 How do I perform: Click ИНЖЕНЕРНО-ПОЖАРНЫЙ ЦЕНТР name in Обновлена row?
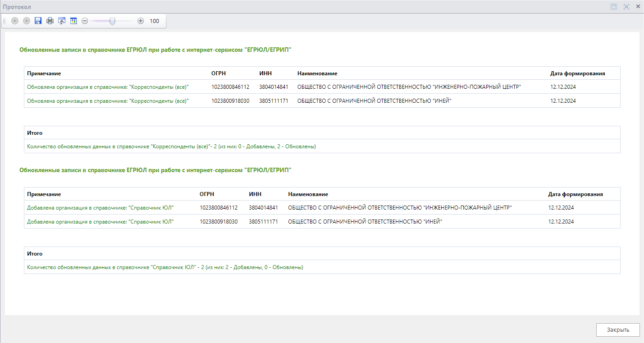click(409, 87)
